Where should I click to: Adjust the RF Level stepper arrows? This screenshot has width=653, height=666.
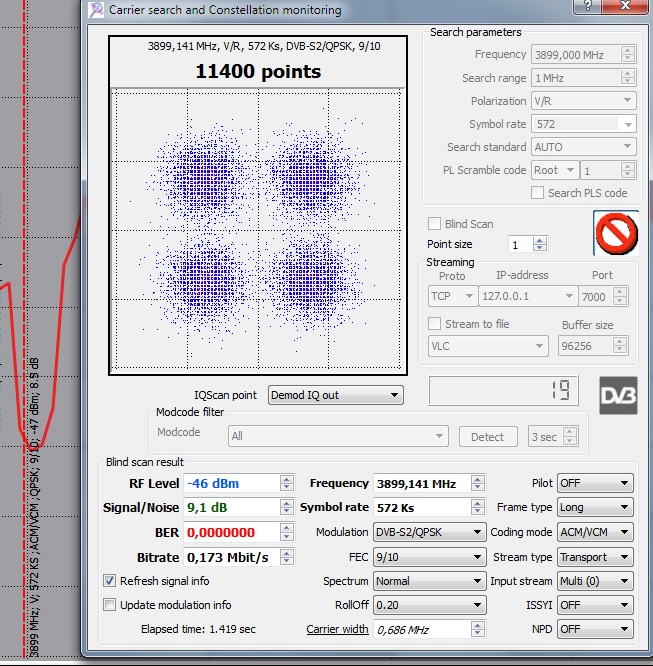tap(287, 483)
